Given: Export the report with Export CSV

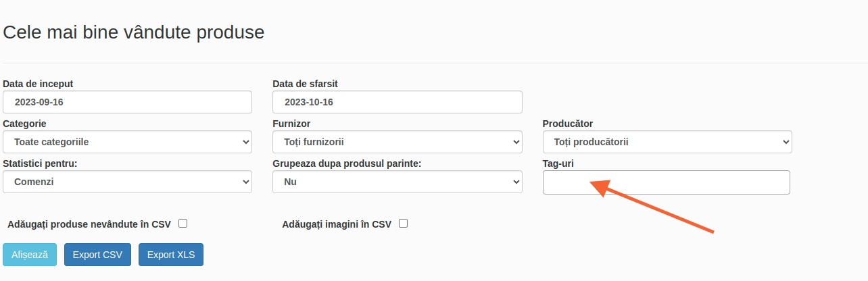Looking at the screenshot, I should (x=97, y=255).
